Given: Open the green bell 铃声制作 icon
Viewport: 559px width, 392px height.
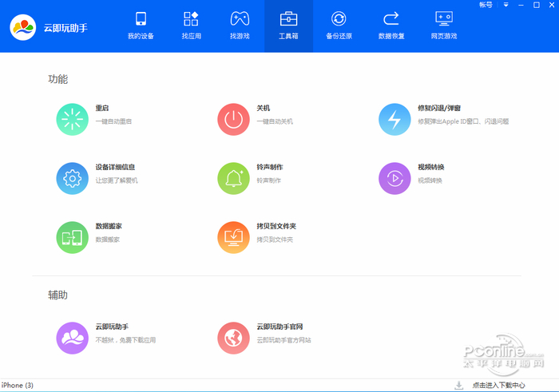Looking at the screenshot, I should 233,179.
